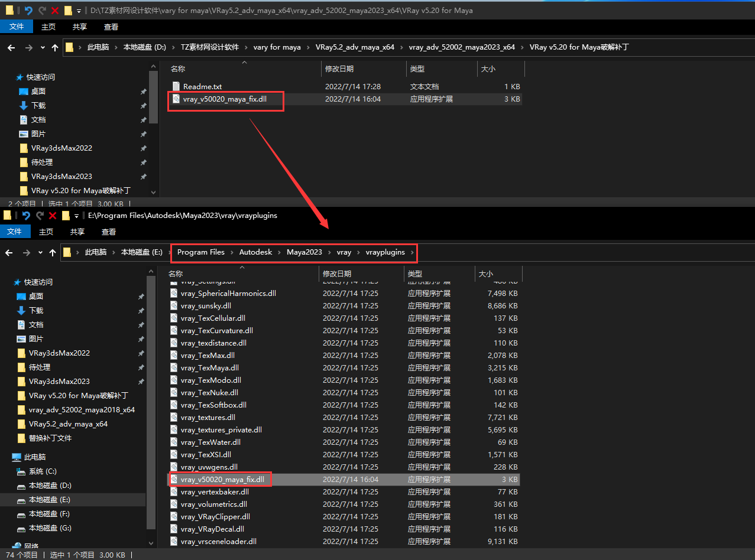
Task: Expand the chevron after Autodesk in the address bar
Action: [280, 252]
